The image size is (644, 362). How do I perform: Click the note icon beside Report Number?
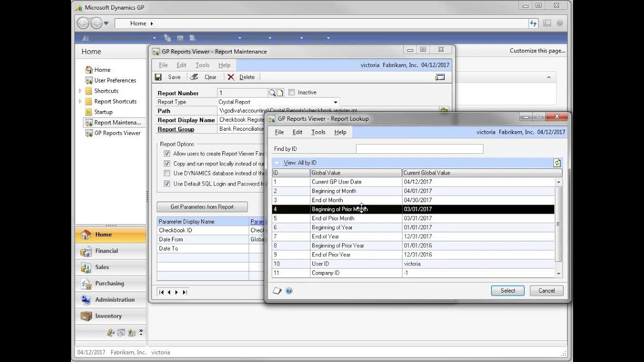(280, 93)
